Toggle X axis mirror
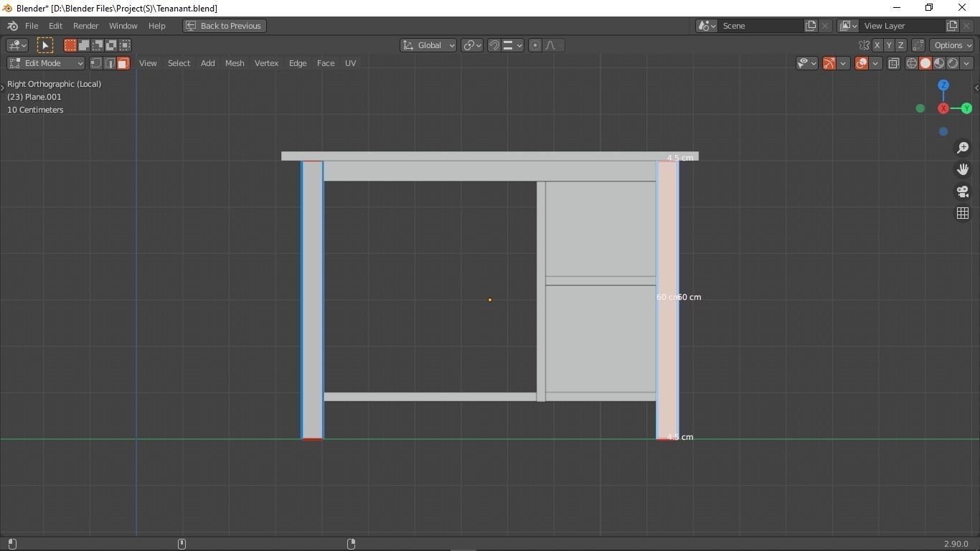Screen dimensions: 980x551 tap(877, 45)
